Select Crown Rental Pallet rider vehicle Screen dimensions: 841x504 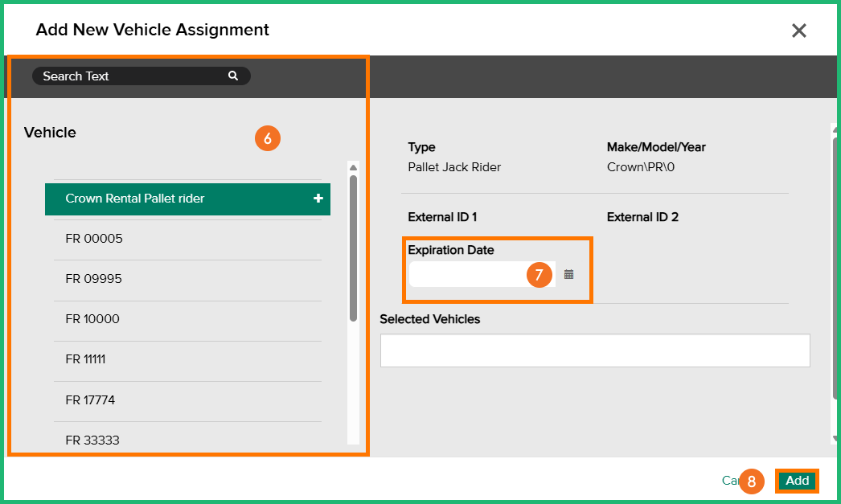187,199
